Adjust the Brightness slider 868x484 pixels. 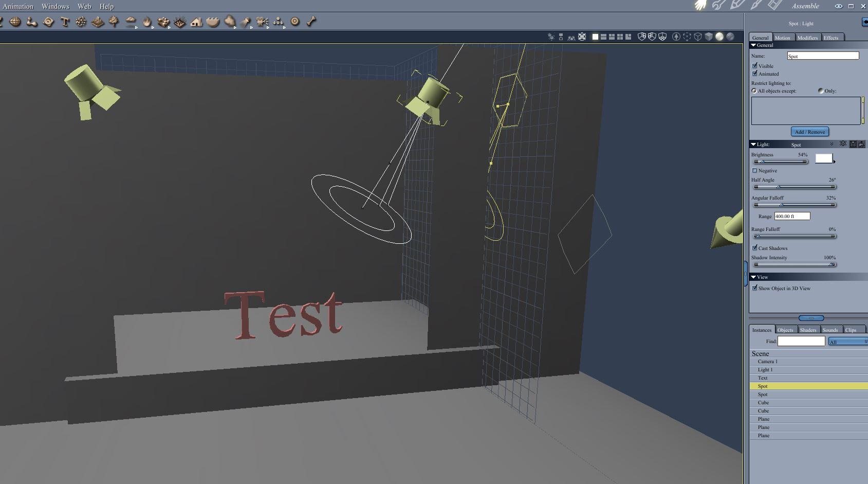coord(780,162)
